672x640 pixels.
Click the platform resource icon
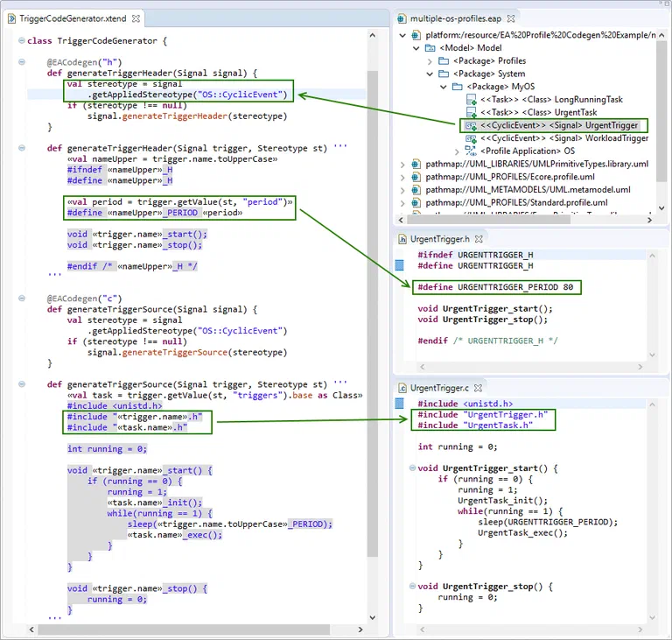[x=416, y=35]
